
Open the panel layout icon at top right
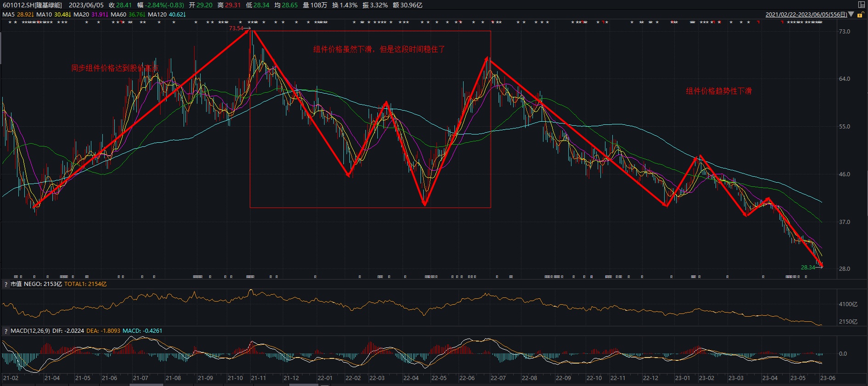(861, 5)
